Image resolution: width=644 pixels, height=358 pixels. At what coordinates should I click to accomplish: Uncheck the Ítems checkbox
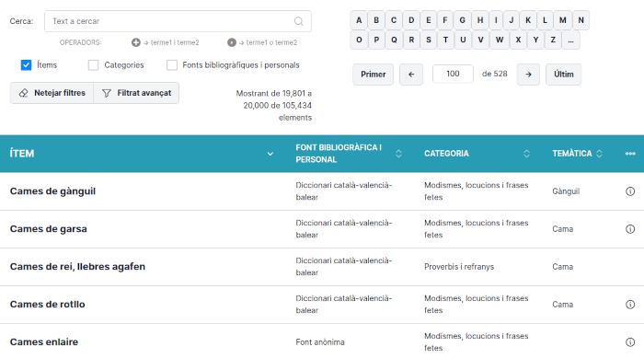pyautogui.click(x=26, y=65)
